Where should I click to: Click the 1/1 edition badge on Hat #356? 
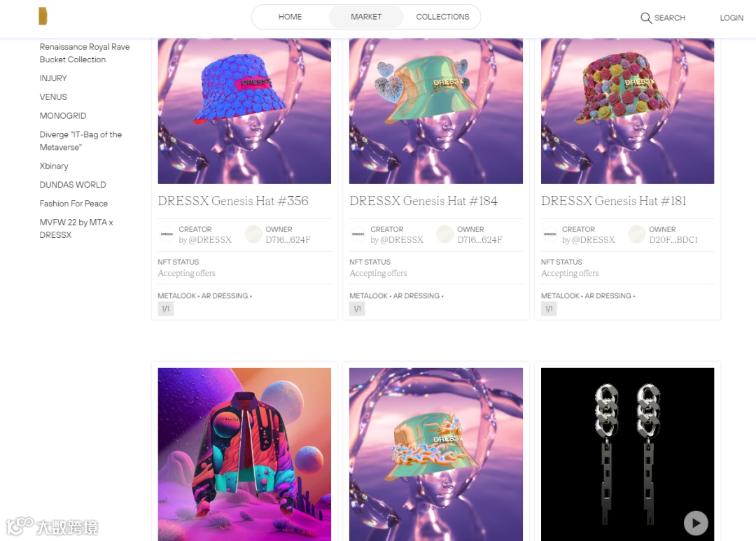(x=165, y=309)
